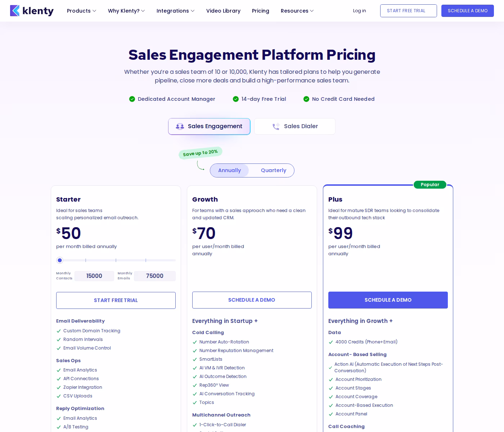Click checkmark next to Email Volume Control
Viewport: 504px width, 432px height.
pos(59,348)
